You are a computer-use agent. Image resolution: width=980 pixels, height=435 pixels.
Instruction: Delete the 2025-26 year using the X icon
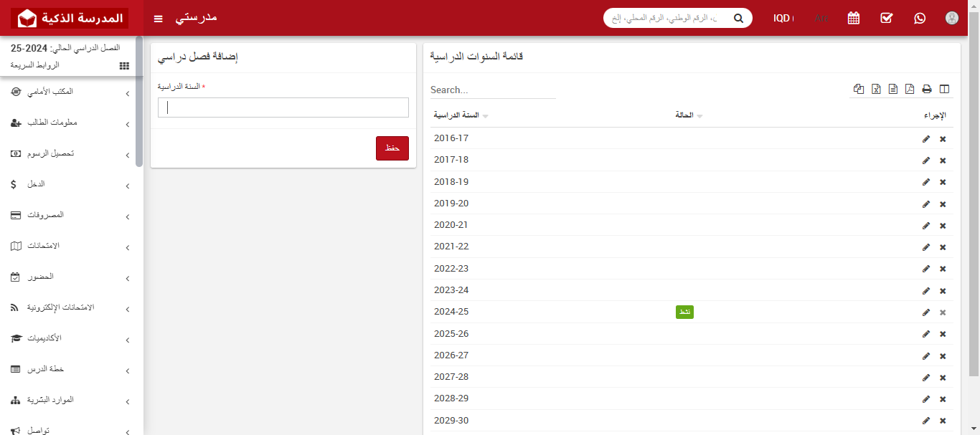click(x=942, y=334)
